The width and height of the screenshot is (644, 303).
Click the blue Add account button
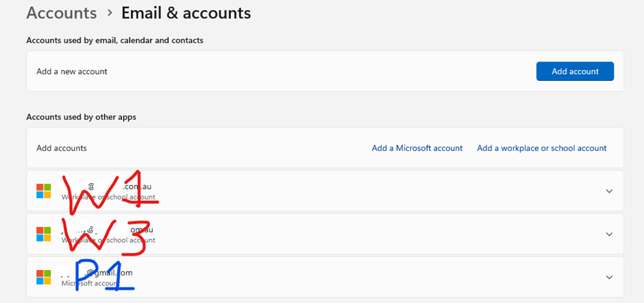tap(575, 71)
